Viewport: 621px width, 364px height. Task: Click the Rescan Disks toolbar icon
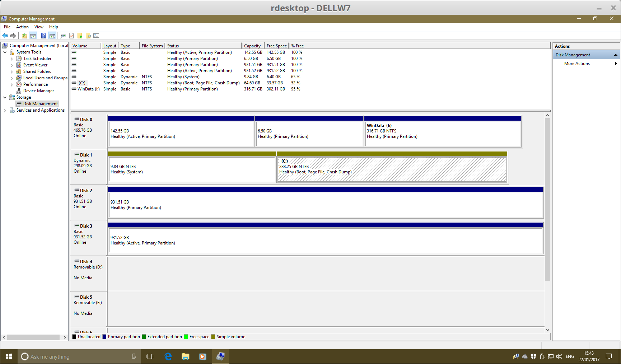click(63, 36)
